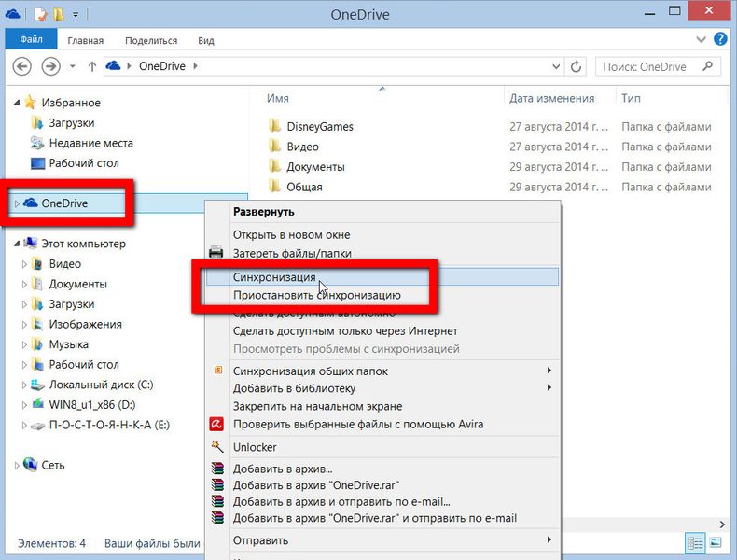
Task: Select WIN8_u1_x86 (D:) drive
Action: tap(92, 405)
